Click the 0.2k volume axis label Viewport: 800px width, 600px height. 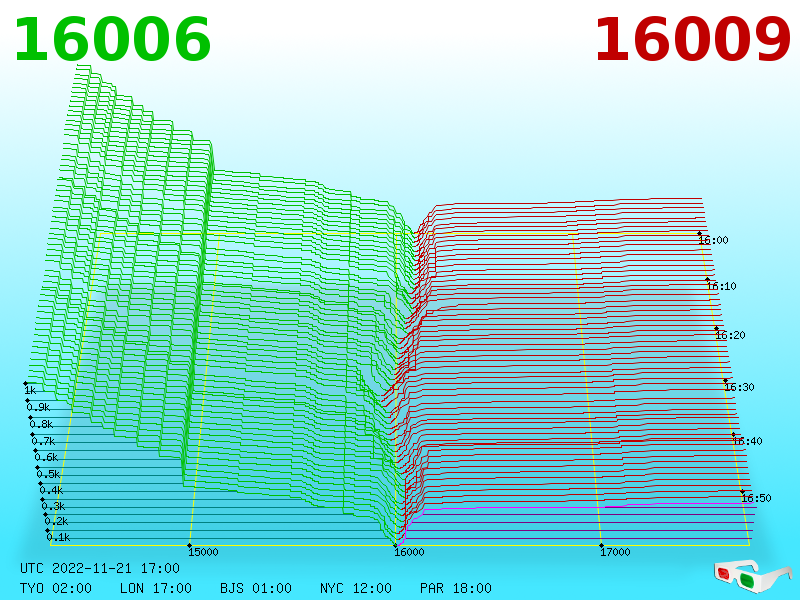click(x=56, y=521)
